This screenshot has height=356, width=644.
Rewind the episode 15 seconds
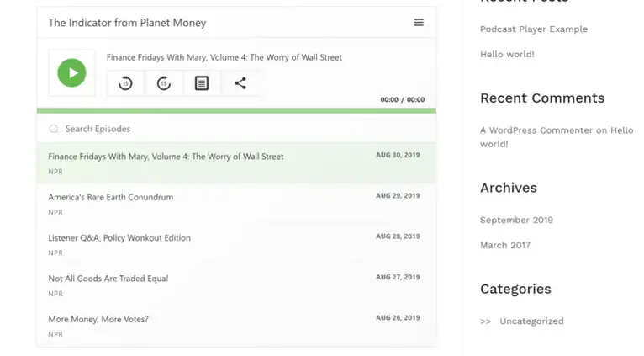(x=125, y=83)
